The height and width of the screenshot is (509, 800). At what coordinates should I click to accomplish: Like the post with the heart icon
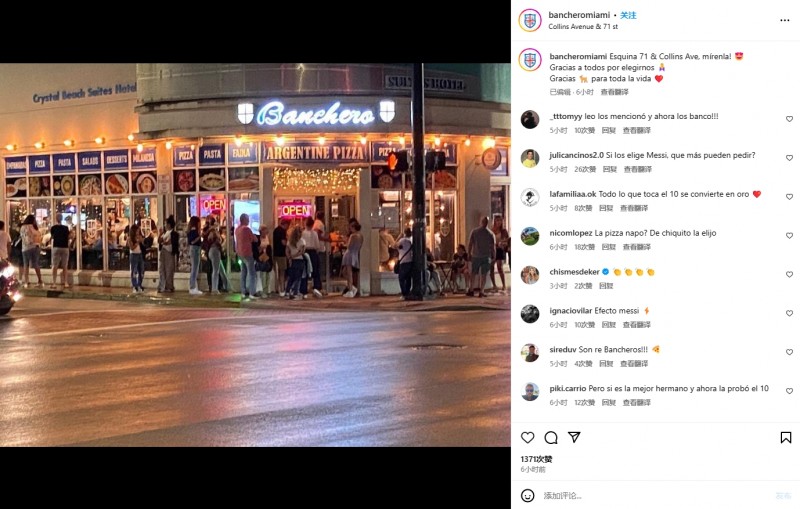[528, 438]
